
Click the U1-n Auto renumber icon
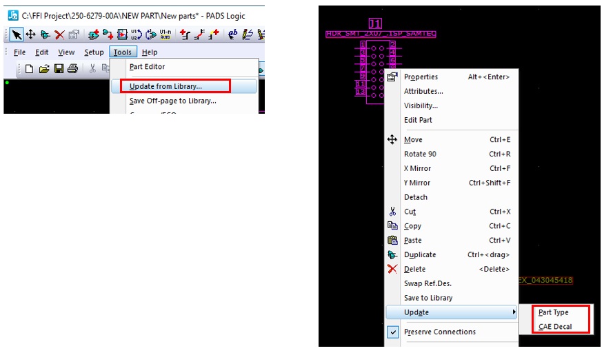click(x=165, y=34)
